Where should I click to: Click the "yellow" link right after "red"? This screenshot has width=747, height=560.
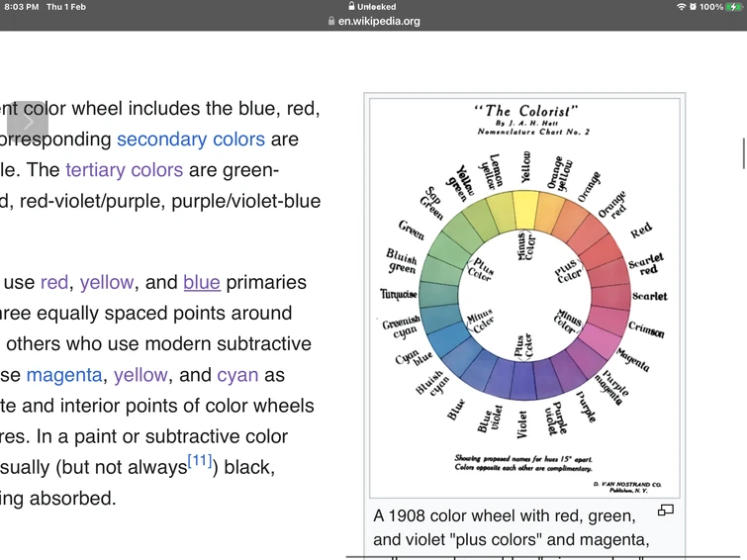pyautogui.click(x=106, y=282)
